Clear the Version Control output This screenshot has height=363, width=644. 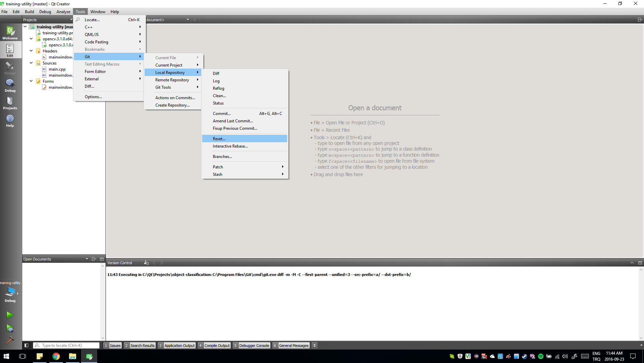(x=146, y=263)
